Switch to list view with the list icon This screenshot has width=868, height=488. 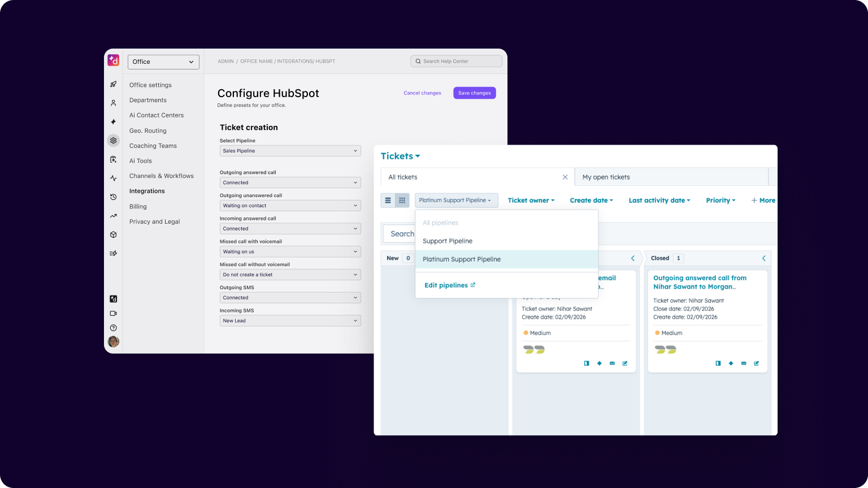(388, 200)
